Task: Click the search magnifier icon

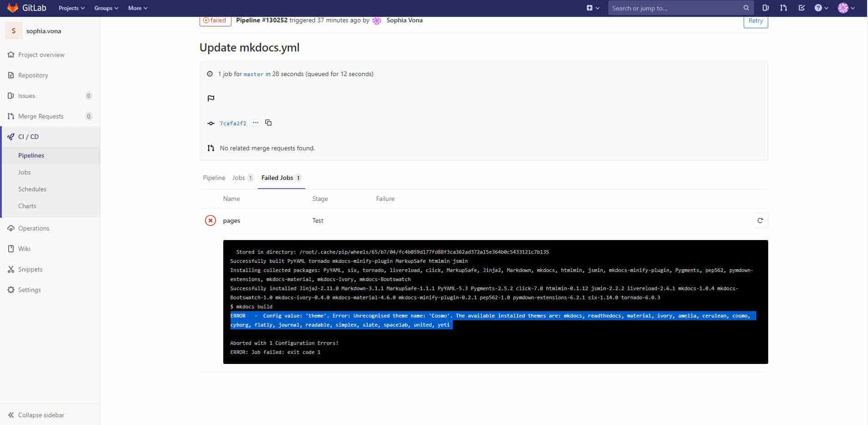Action: [x=746, y=8]
